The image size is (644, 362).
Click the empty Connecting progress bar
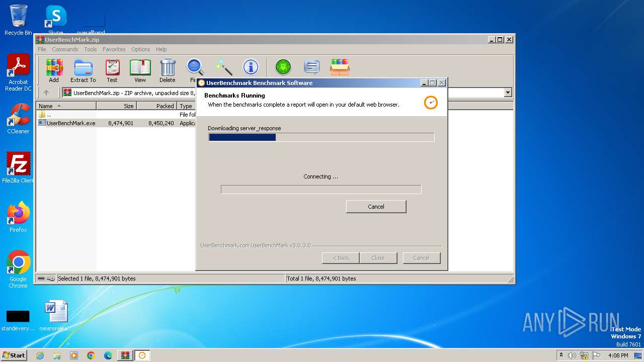pyautogui.click(x=321, y=190)
